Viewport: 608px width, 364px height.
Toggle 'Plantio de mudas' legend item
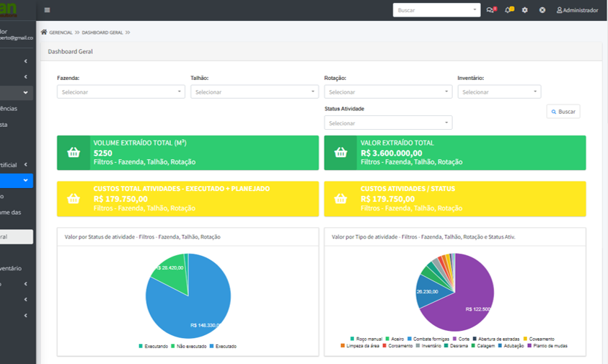tap(547, 346)
